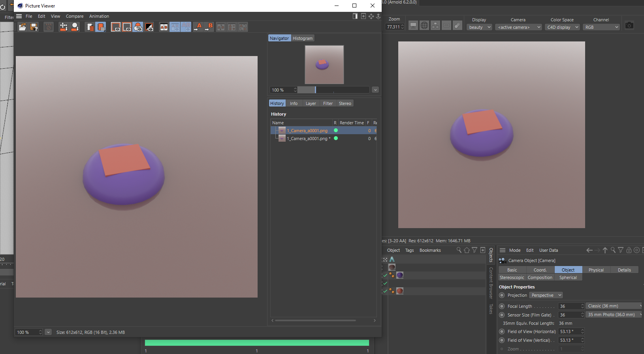Click the render display monitor icon in Arnold view
The width and height of the screenshot is (644, 354).
click(x=413, y=25)
